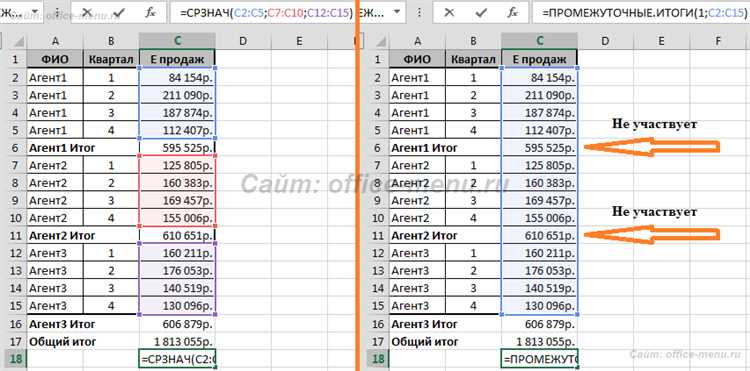Click cell 112 407р. in ПРОМЕЖУТОЧНЫЕ.ИТОГИ sheet

click(540, 130)
